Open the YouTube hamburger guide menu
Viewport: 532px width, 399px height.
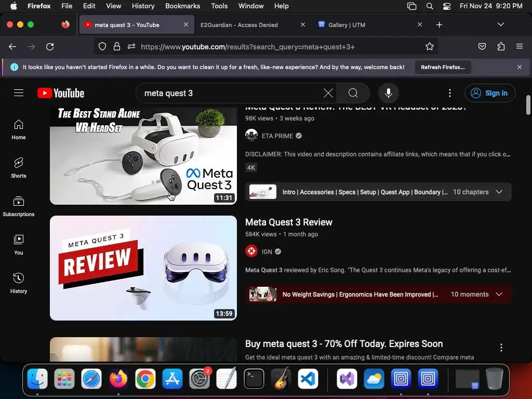click(19, 93)
